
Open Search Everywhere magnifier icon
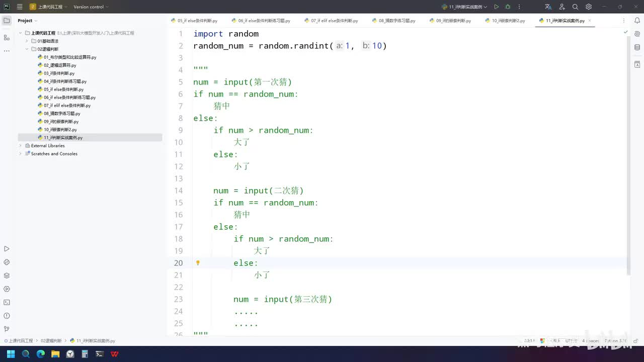tap(576, 7)
